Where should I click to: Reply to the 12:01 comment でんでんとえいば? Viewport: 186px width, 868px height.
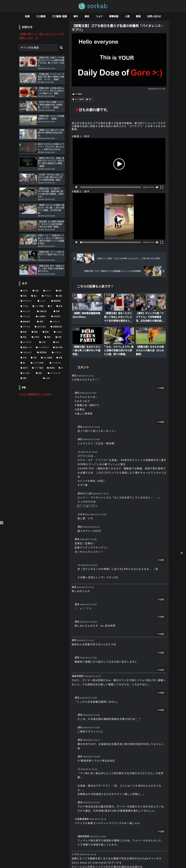click(x=161, y=422)
